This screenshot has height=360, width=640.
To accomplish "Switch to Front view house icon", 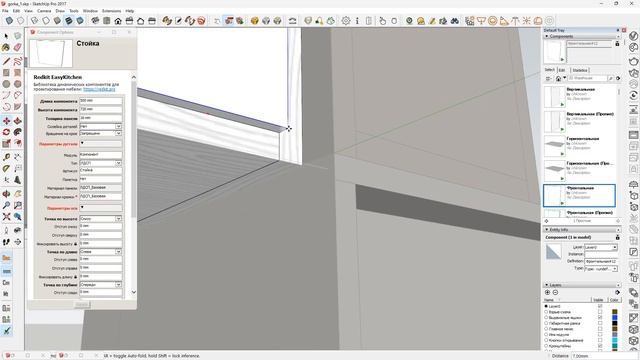I will pos(118,20).
